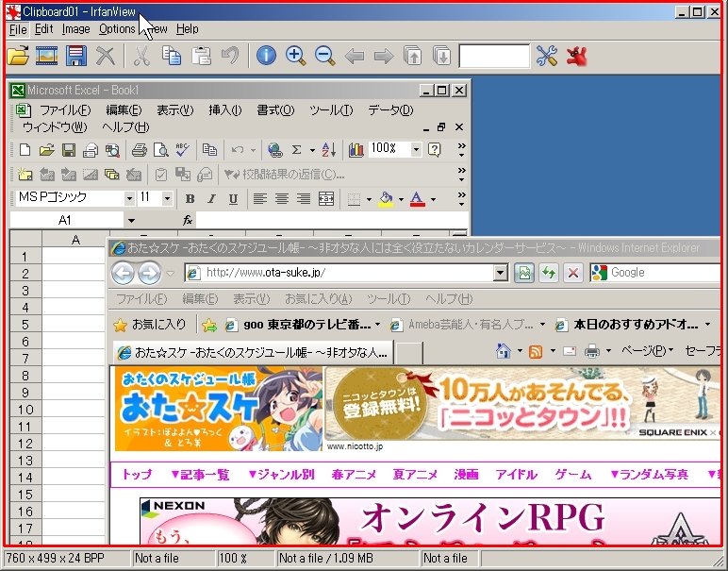
Task: Click the red IrfanView mascot About icon
Action: (x=576, y=56)
